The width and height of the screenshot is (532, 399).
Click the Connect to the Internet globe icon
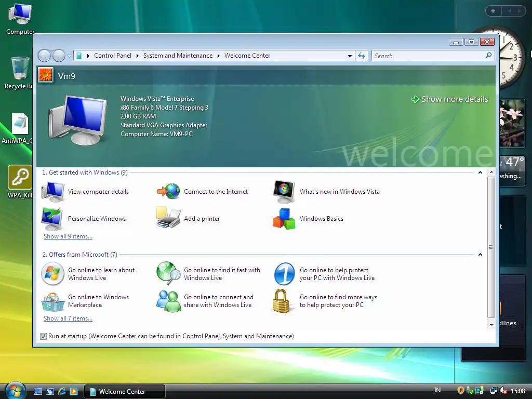(169, 191)
